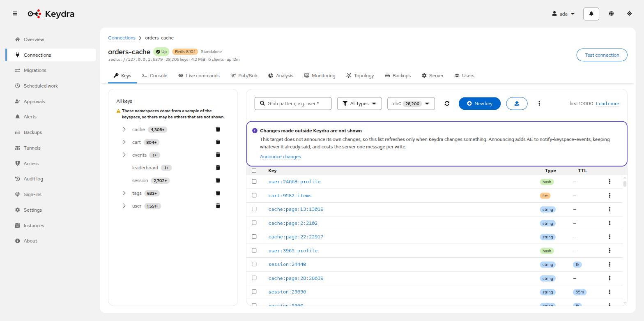Switch to the Analysis tab
The width and height of the screenshot is (644, 321).
coord(281,76)
